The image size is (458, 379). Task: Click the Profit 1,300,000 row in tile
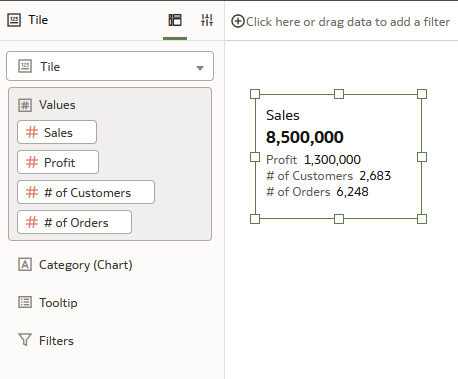tap(313, 160)
